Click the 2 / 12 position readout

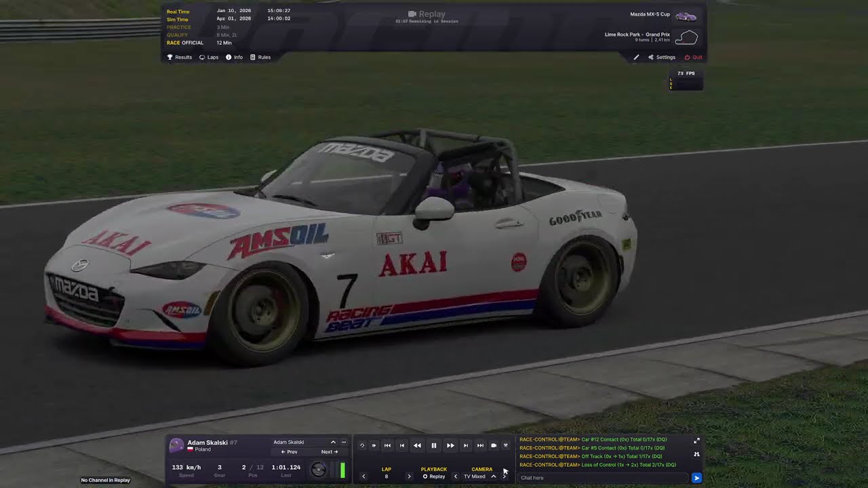click(x=253, y=468)
